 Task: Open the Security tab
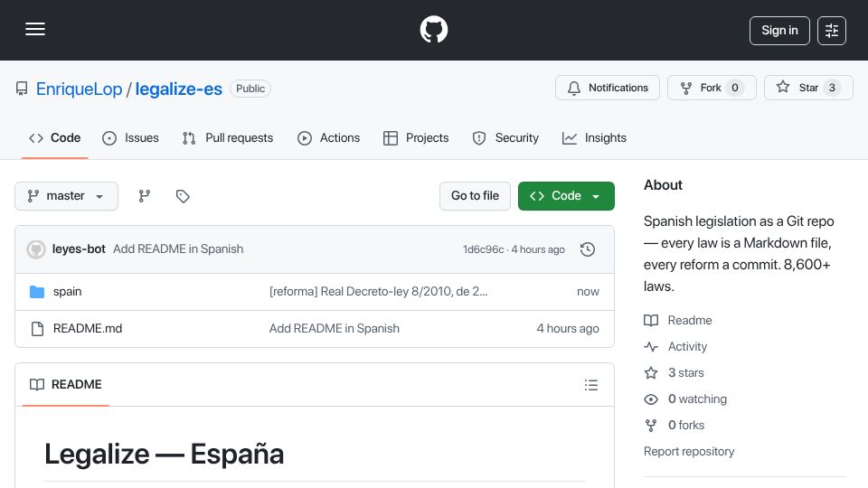click(505, 137)
